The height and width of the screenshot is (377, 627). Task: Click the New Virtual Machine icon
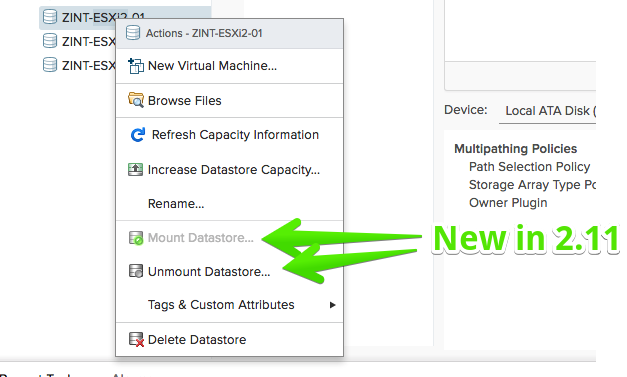click(x=136, y=66)
